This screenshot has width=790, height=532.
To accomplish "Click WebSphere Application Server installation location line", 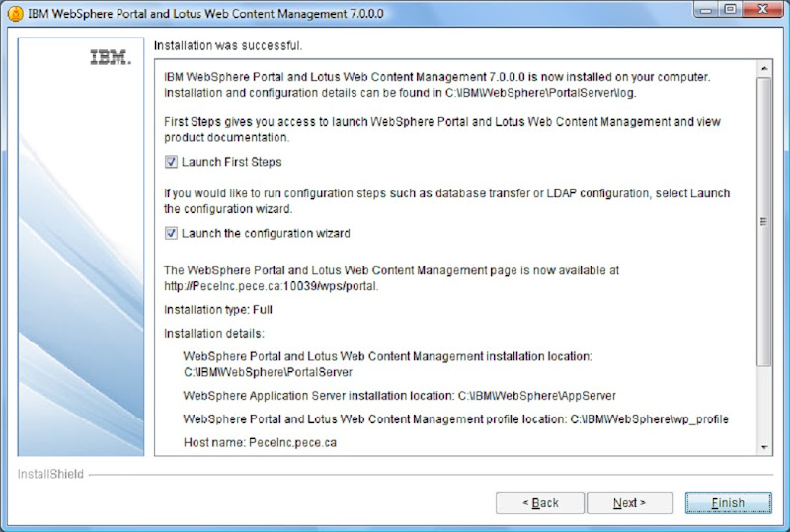I will pyautogui.click(x=400, y=396).
